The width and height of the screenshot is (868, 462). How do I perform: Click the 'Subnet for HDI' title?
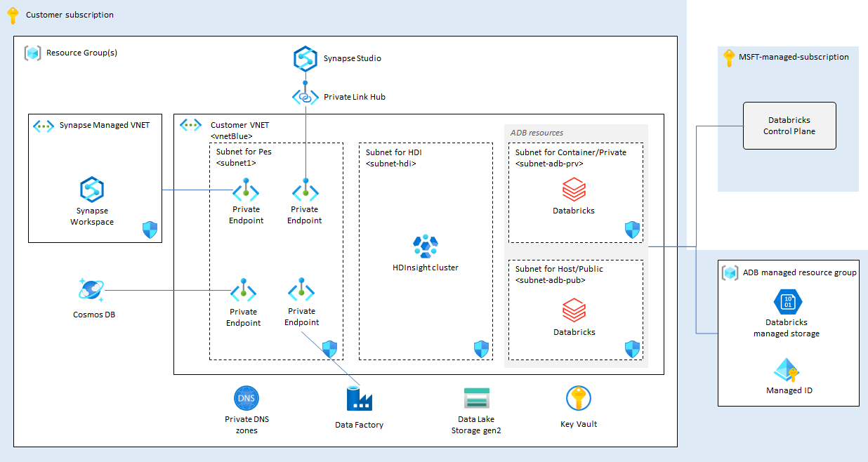(x=394, y=152)
